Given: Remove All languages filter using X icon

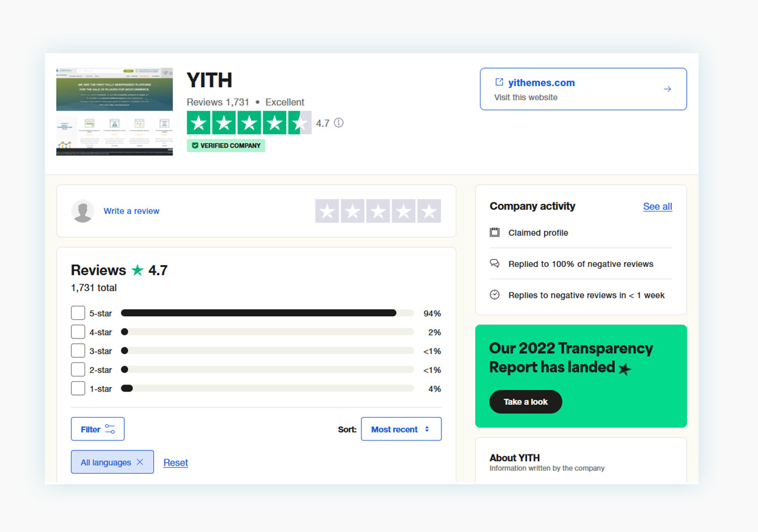Looking at the screenshot, I should coord(140,462).
